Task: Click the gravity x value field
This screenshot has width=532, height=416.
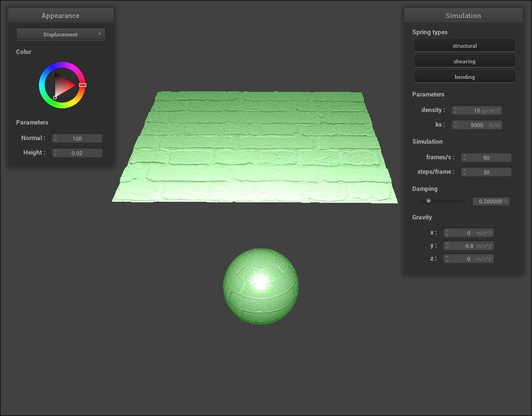Action: pyautogui.click(x=469, y=233)
